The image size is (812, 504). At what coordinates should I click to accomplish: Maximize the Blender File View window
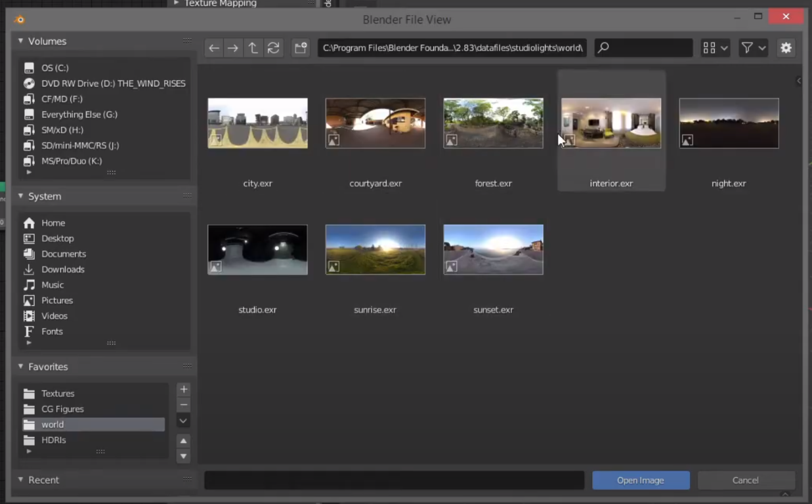pyautogui.click(x=758, y=17)
